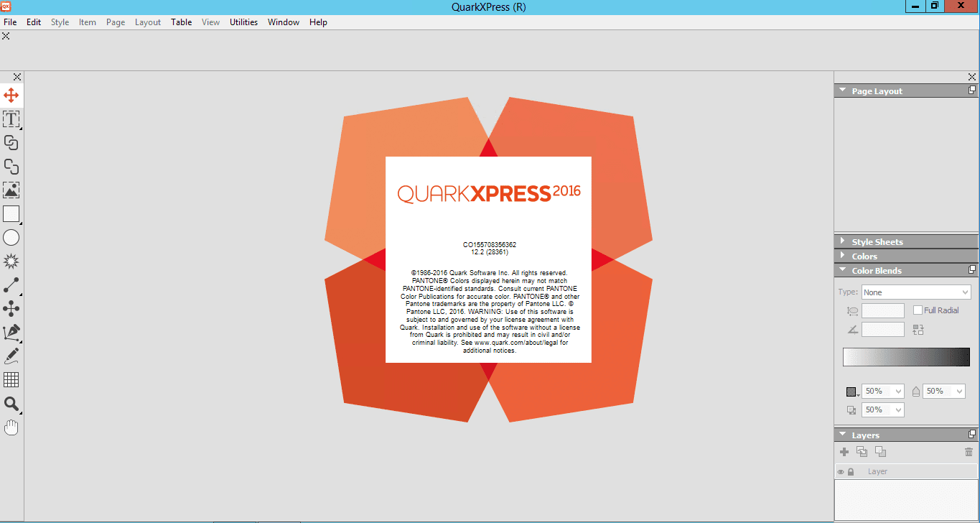980x523 pixels.
Task: Click the QuarkXPress 2016 splash screen
Action: 488,259
